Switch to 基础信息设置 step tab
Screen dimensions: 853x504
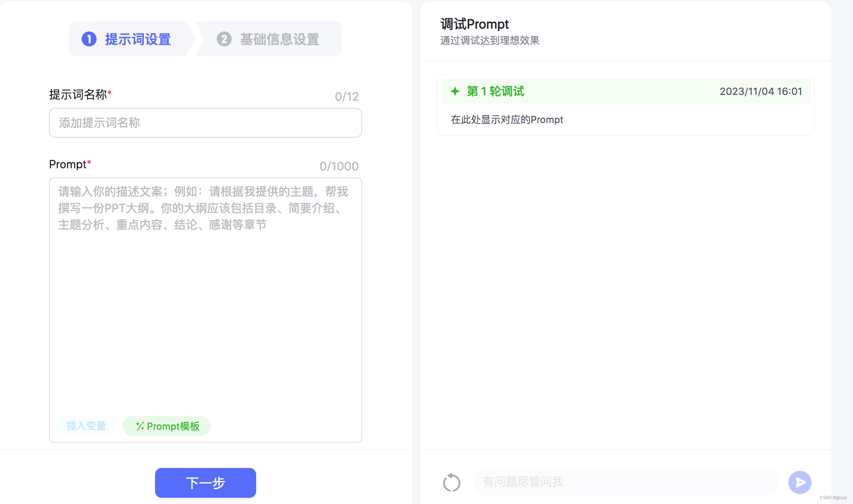pyautogui.click(x=279, y=39)
